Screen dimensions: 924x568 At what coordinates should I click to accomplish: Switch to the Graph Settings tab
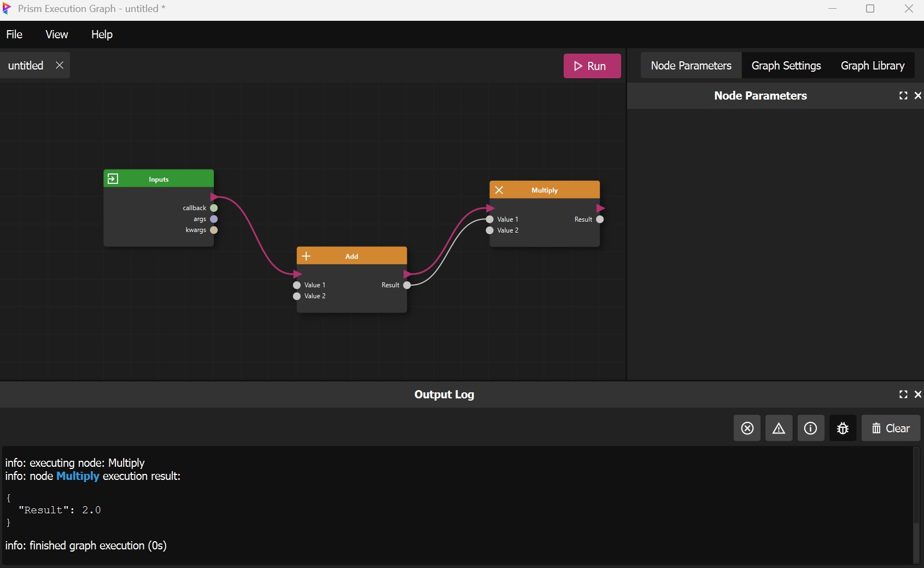786,66
